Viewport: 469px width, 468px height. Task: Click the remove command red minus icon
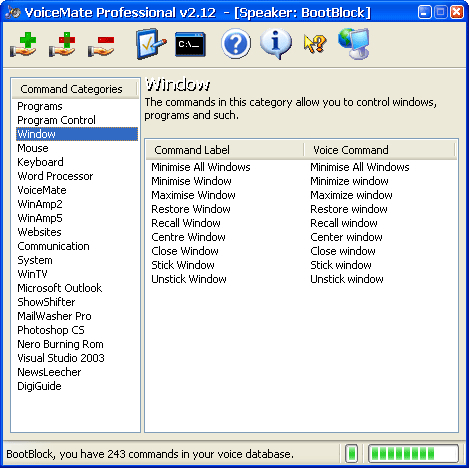point(101,46)
